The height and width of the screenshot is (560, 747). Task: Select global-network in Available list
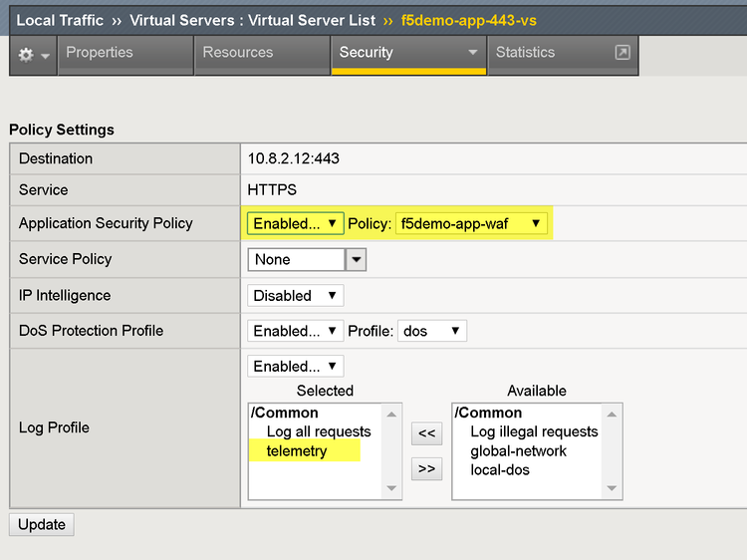518,450
